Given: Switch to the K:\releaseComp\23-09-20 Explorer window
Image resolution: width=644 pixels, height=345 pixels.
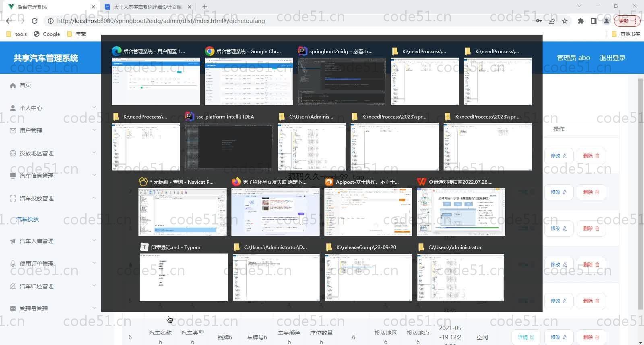Looking at the screenshot, I should coord(368,277).
